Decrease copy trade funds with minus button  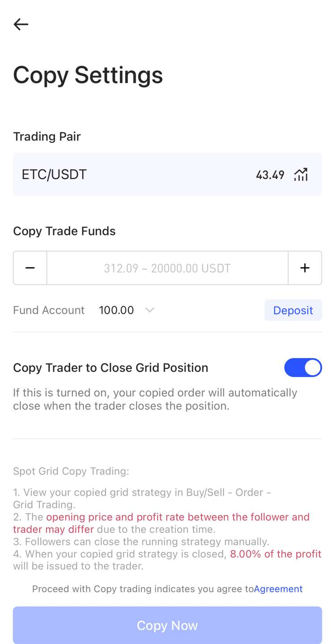(x=30, y=268)
